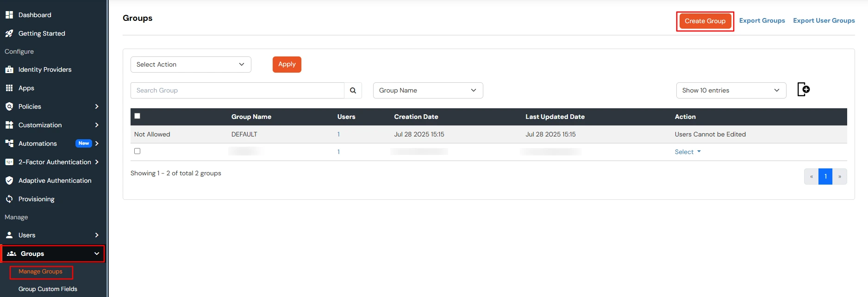Click the Users column header

[346, 117]
